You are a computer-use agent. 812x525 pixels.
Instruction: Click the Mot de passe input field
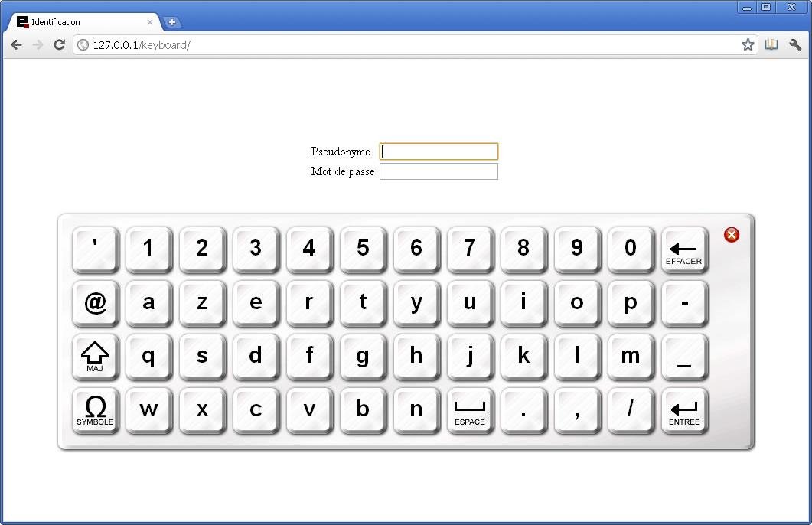tap(438, 171)
